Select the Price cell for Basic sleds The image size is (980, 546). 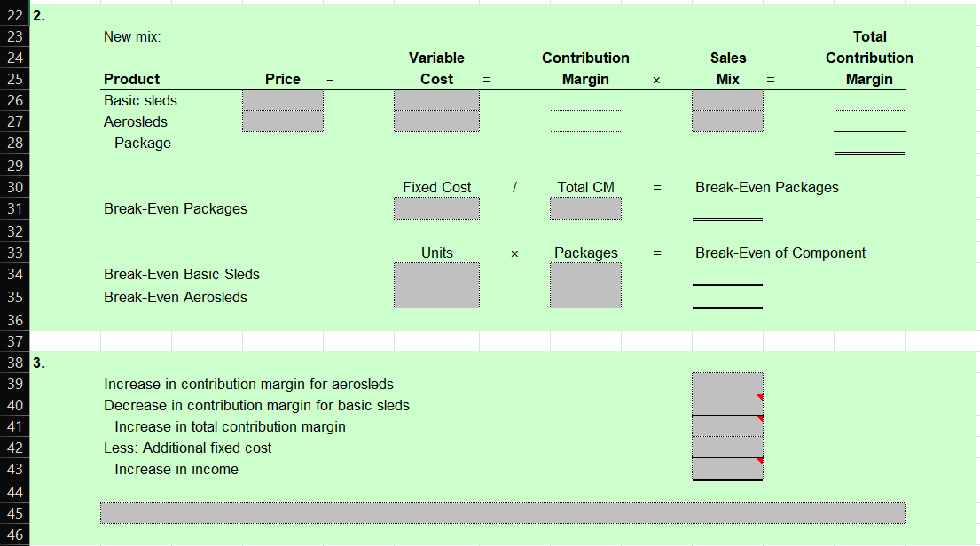[282, 100]
